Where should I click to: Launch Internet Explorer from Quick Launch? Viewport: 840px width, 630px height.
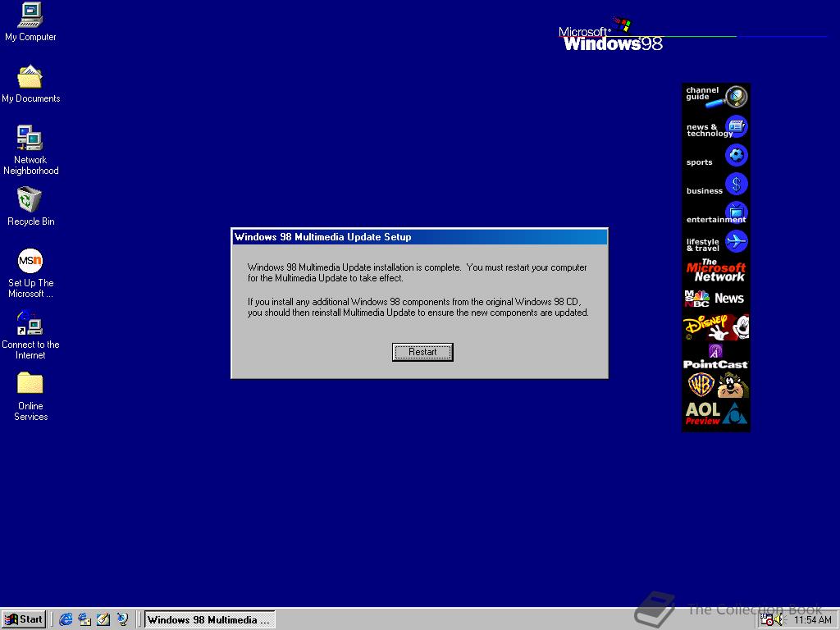click(66, 619)
